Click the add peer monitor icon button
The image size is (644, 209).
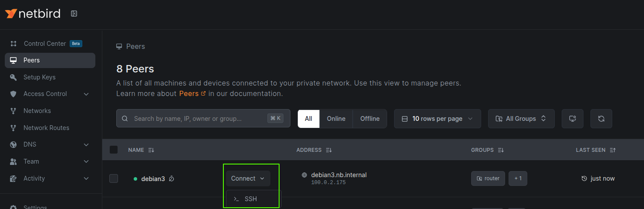coord(573,119)
